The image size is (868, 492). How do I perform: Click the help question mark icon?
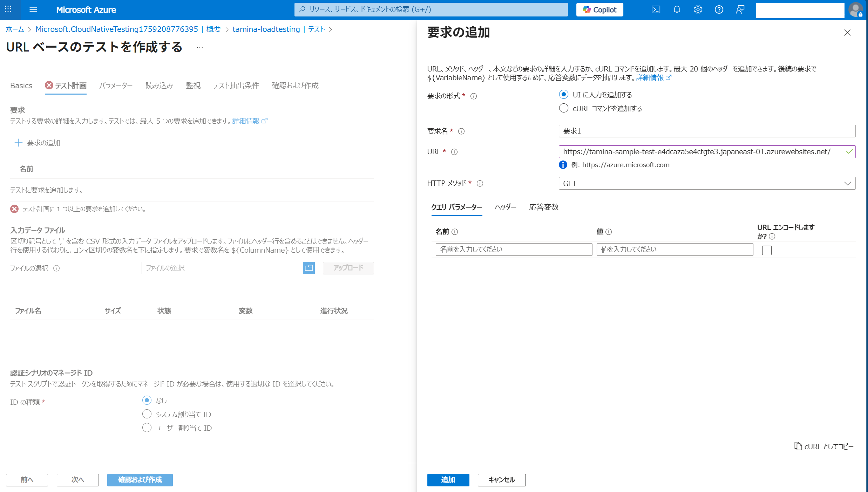719,10
